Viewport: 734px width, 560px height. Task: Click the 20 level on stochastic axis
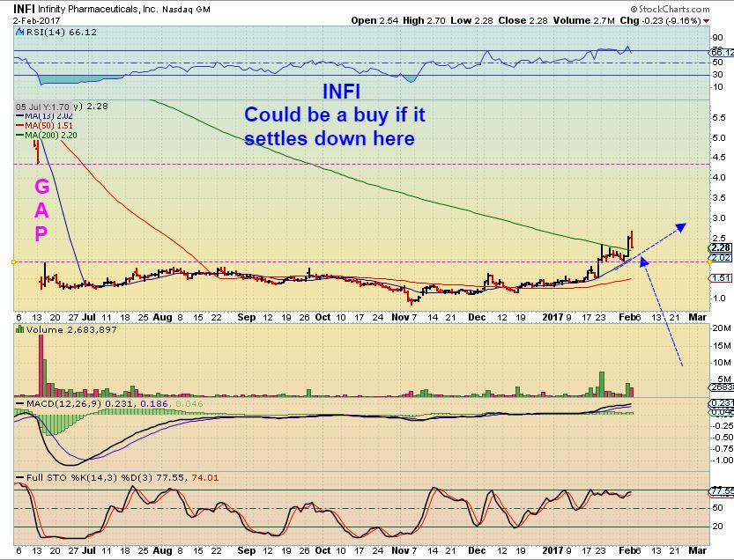click(x=717, y=527)
